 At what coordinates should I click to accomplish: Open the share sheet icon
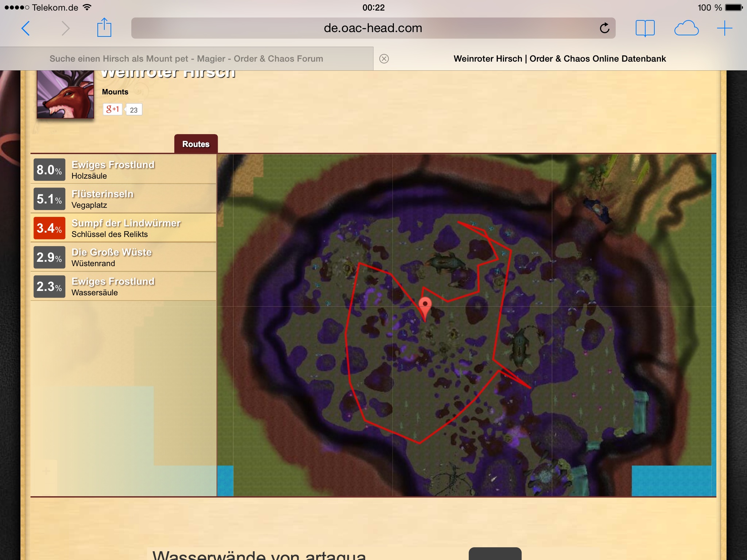pyautogui.click(x=104, y=28)
